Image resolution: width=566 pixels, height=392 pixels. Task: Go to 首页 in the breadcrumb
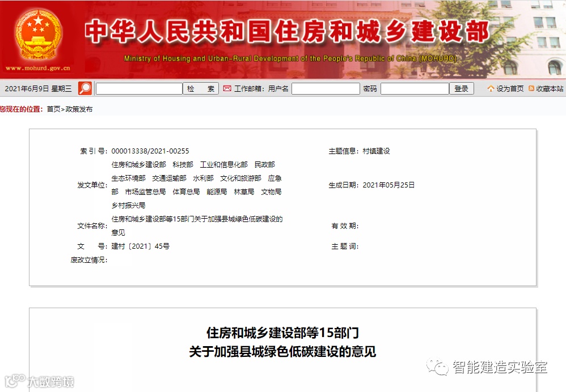[x=53, y=109]
